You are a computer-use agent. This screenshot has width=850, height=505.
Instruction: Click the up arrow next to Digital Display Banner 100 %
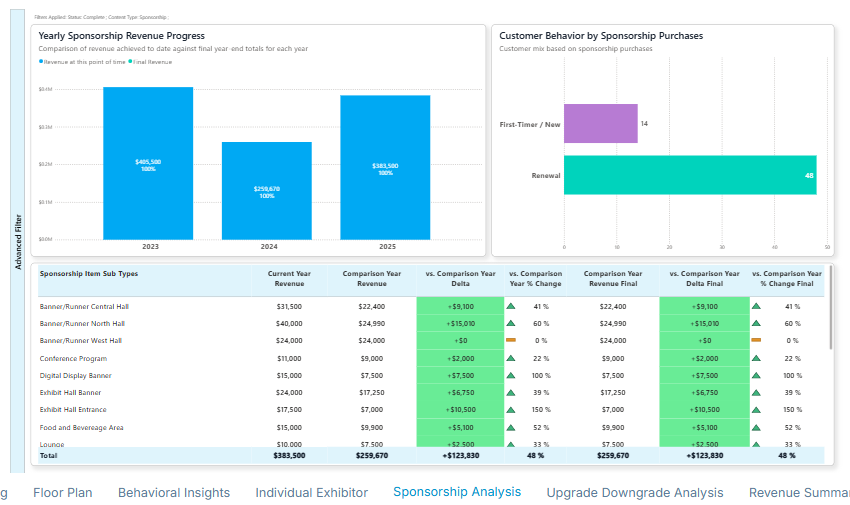pos(511,376)
